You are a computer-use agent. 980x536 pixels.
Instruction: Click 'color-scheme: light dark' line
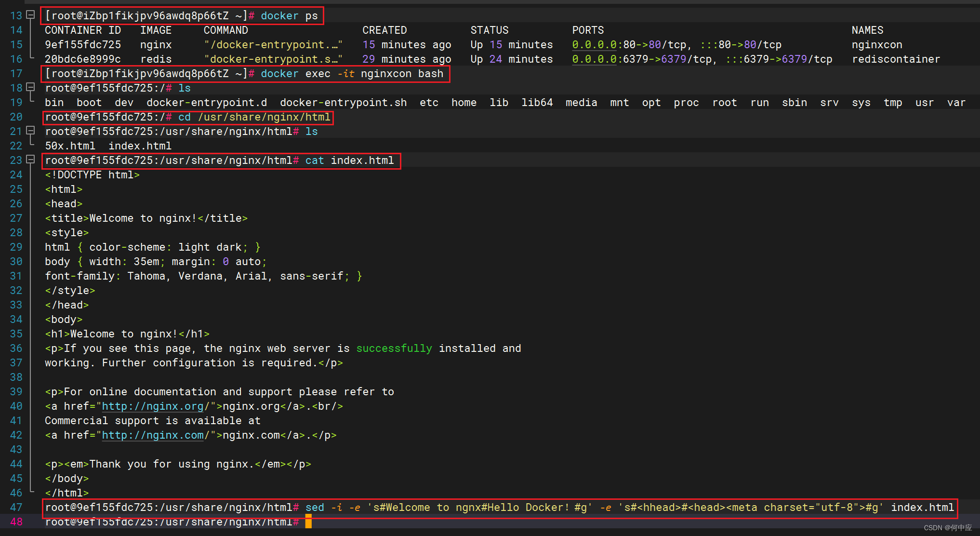[x=153, y=247]
